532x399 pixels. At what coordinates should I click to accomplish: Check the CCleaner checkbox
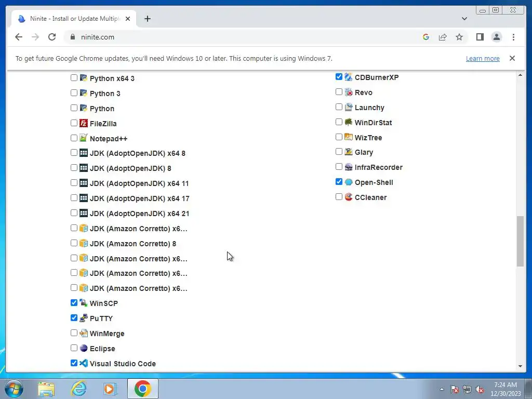(x=339, y=197)
